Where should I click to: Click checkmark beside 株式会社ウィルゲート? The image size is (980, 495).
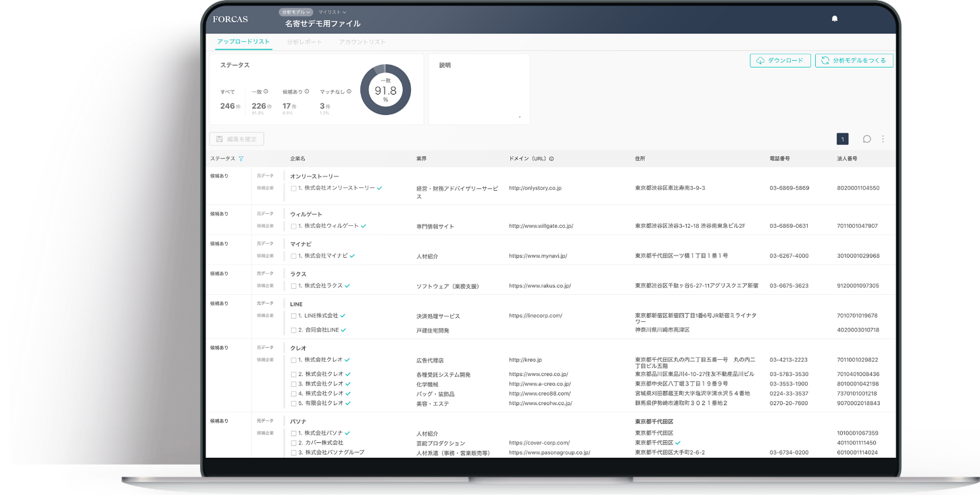coord(364,226)
